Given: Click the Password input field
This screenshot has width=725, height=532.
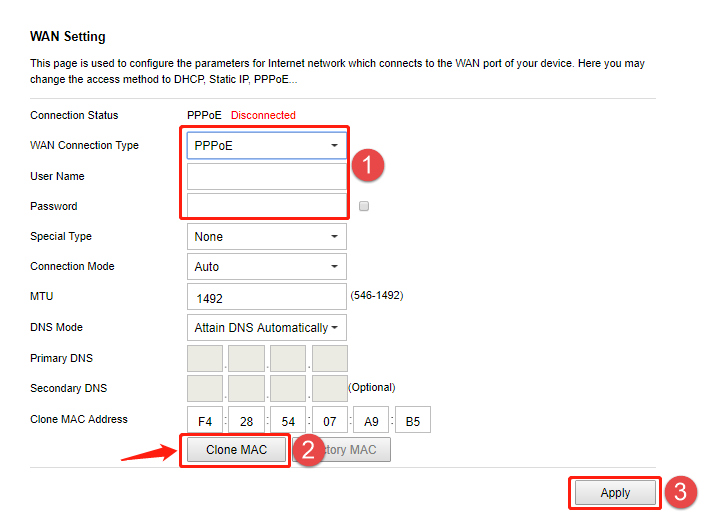Looking at the screenshot, I should (266, 207).
